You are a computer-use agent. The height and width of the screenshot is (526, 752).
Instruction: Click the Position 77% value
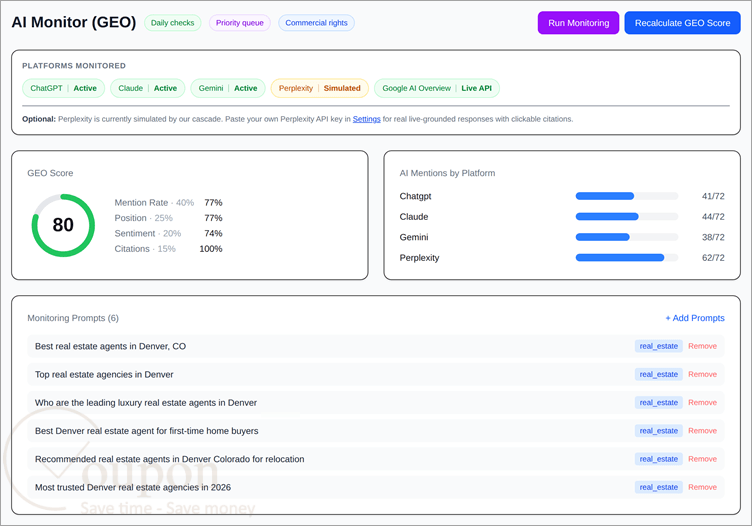pos(213,218)
